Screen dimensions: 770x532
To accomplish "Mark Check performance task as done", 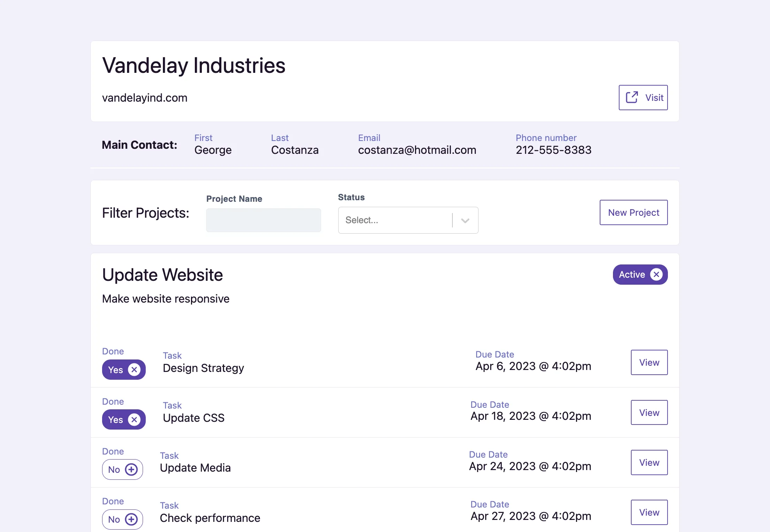I will 122,519.
